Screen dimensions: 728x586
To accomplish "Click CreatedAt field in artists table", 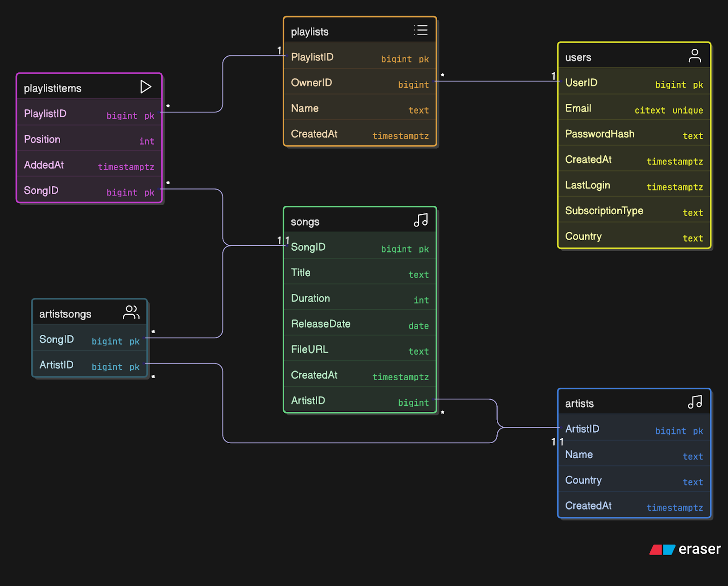I will click(634, 505).
